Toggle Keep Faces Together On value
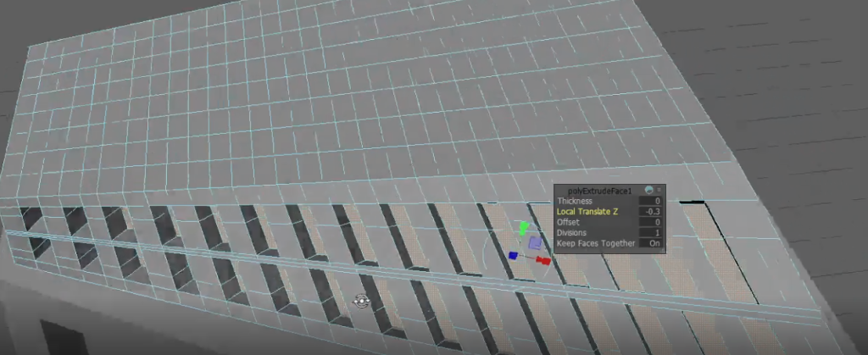Viewport: 868px width, 355px height. (x=653, y=243)
